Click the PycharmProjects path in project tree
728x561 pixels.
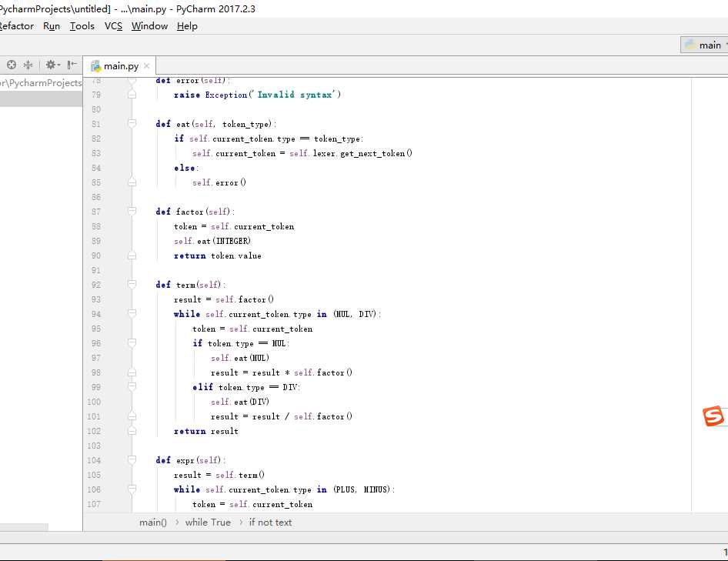[x=41, y=82]
